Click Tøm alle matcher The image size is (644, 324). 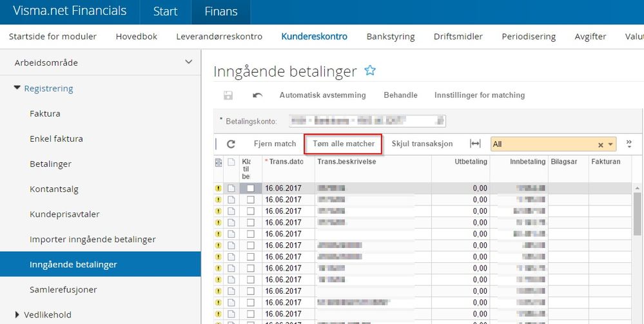[344, 144]
